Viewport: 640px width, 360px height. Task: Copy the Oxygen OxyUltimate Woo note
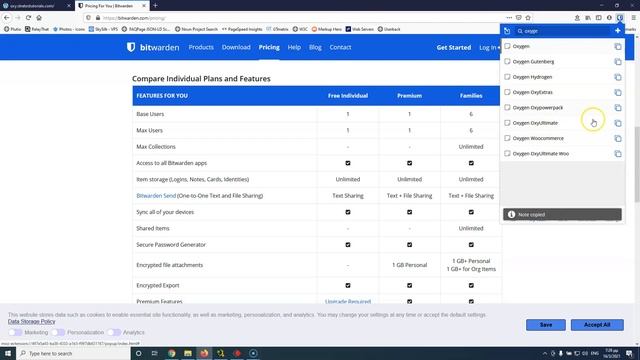point(618,154)
